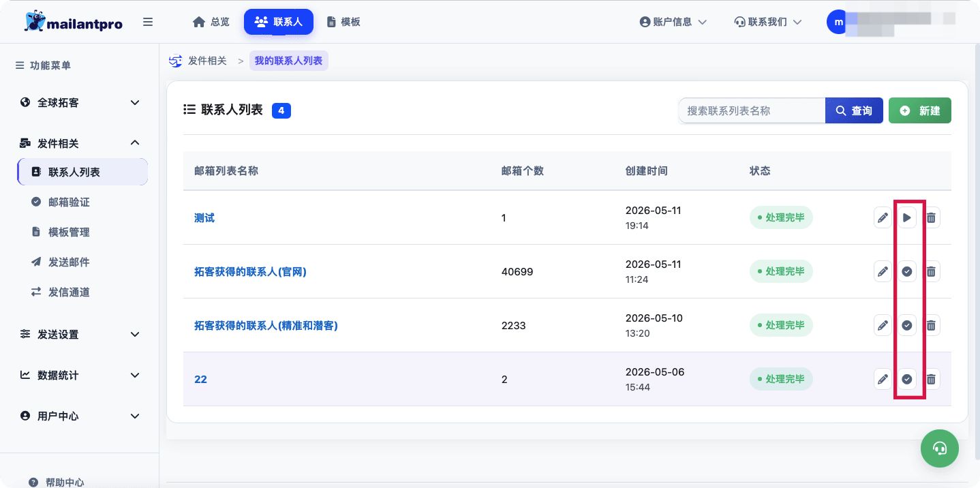Expand the 账户信息 account dropdown
Image resolution: width=980 pixels, height=488 pixels.
(673, 22)
